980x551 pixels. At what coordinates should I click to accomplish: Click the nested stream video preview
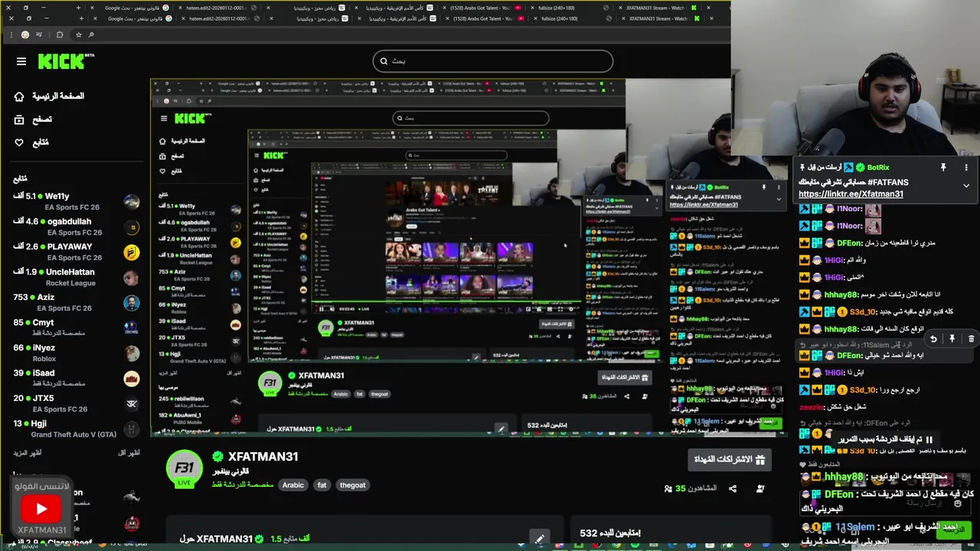(x=469, y=256)
